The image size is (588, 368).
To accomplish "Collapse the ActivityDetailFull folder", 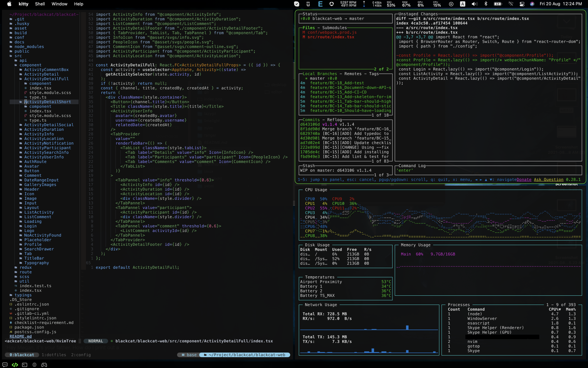I will click(x=46, y=79).
